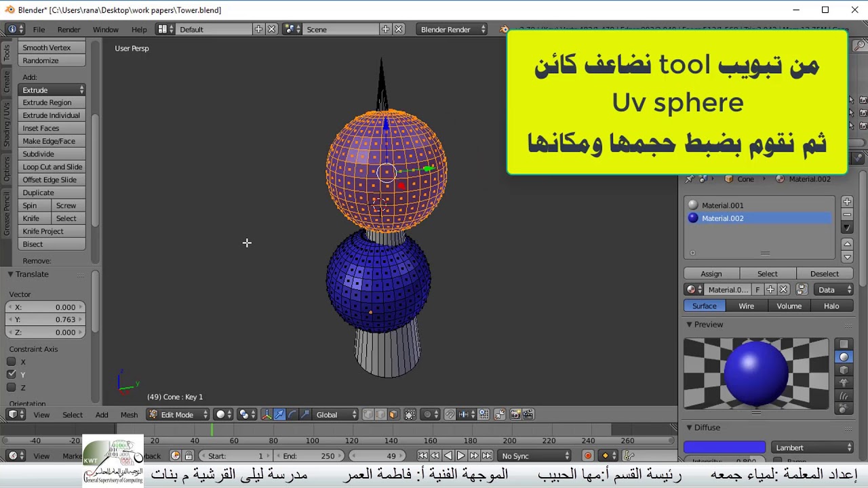Open Lambert diffuse shader dropdown
868x488 pixels.
pyautogui.click(x=812, y=447)
